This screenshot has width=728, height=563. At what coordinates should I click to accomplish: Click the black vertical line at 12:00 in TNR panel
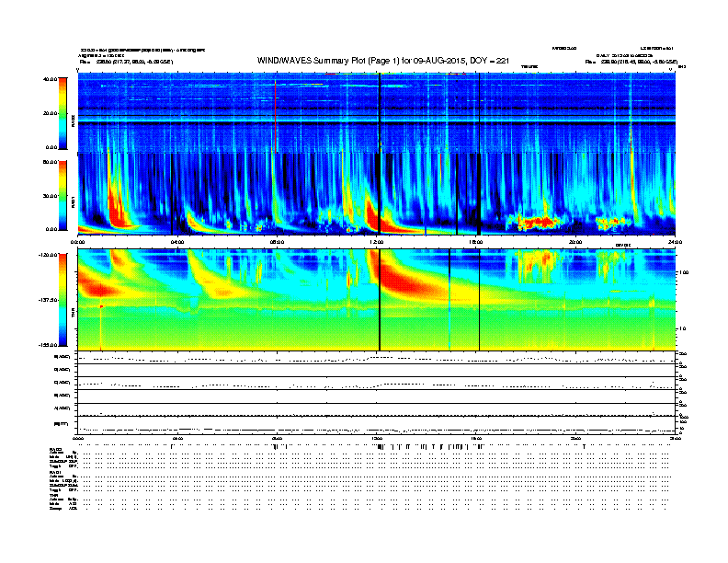380,300
